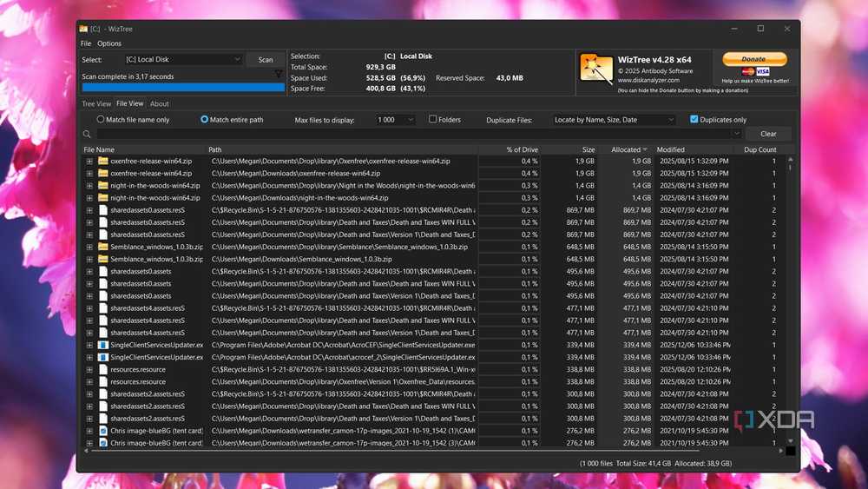Click the Clear button
The height and width of the screenshot is (489, 868).
tap(768, 134)
